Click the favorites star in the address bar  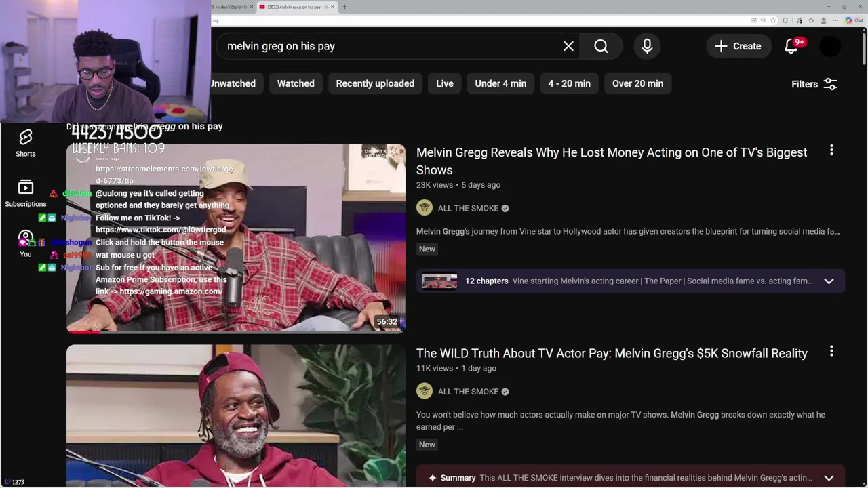[772, 20]
